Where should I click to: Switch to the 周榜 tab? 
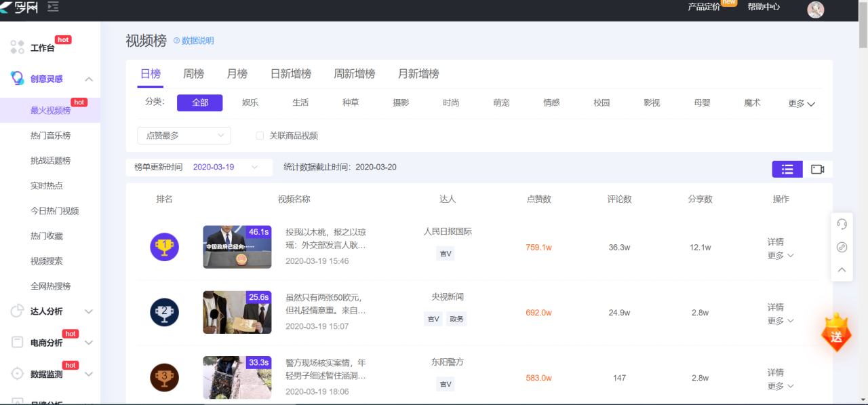193,74
